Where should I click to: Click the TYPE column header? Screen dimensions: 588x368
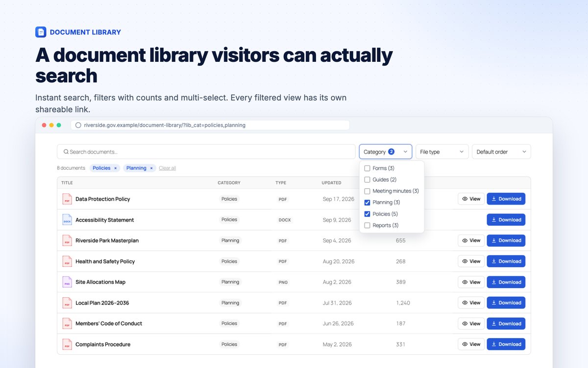281,183
